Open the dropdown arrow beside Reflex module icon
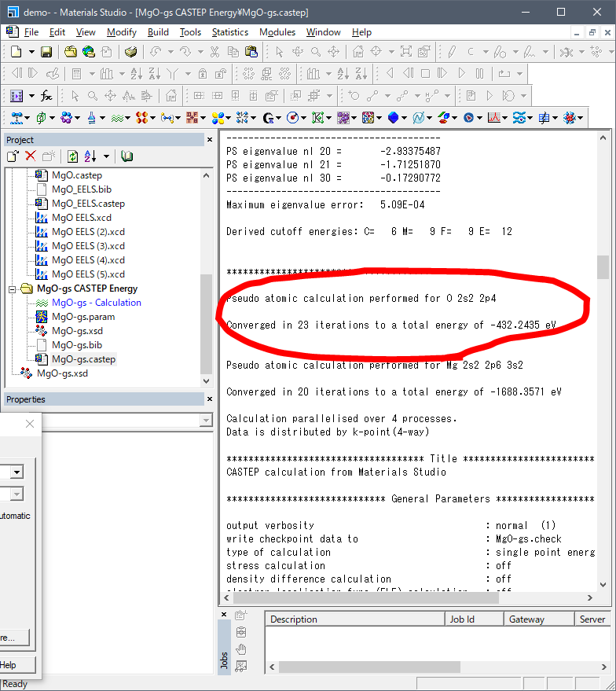 505,118
